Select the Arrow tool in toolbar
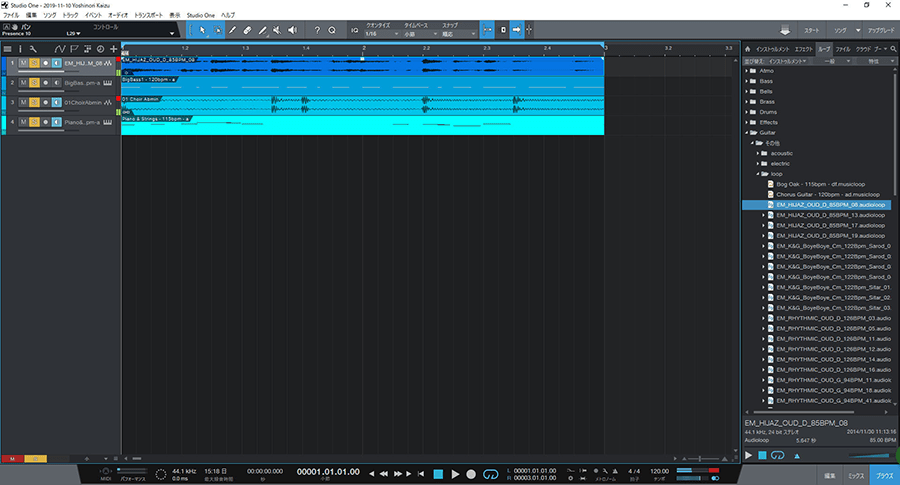The height and width of the screenshot is (485, 900). [202, 30]
